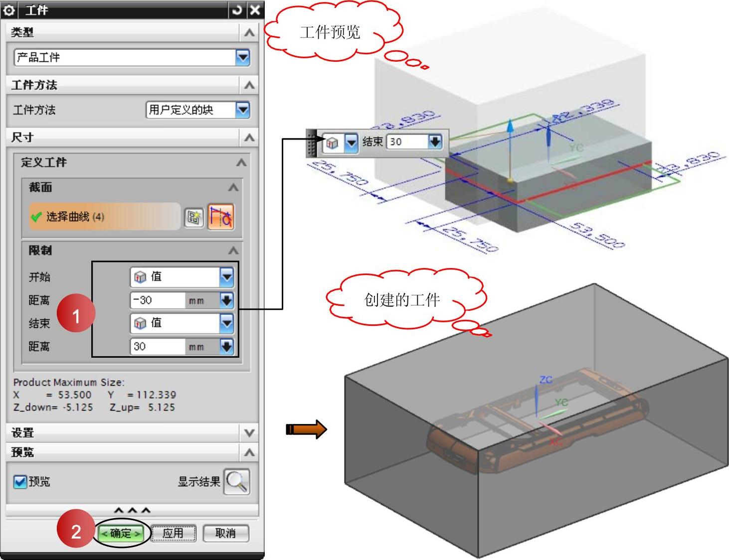Collapse the 预览 section

point(249,452)
